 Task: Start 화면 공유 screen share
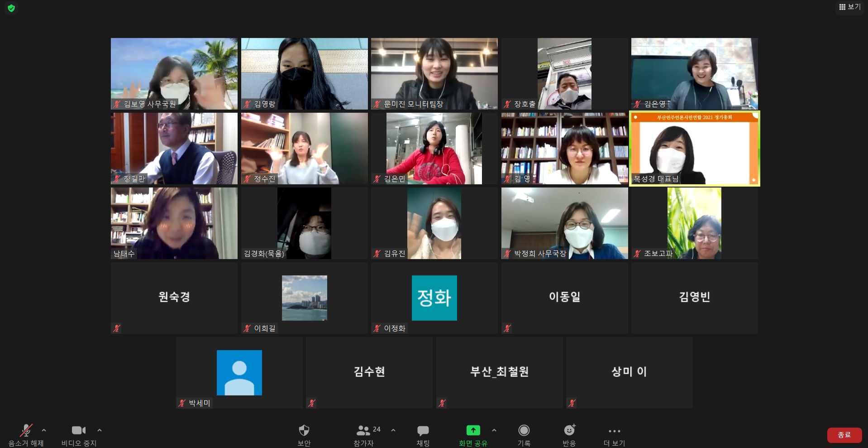point(473,430)
